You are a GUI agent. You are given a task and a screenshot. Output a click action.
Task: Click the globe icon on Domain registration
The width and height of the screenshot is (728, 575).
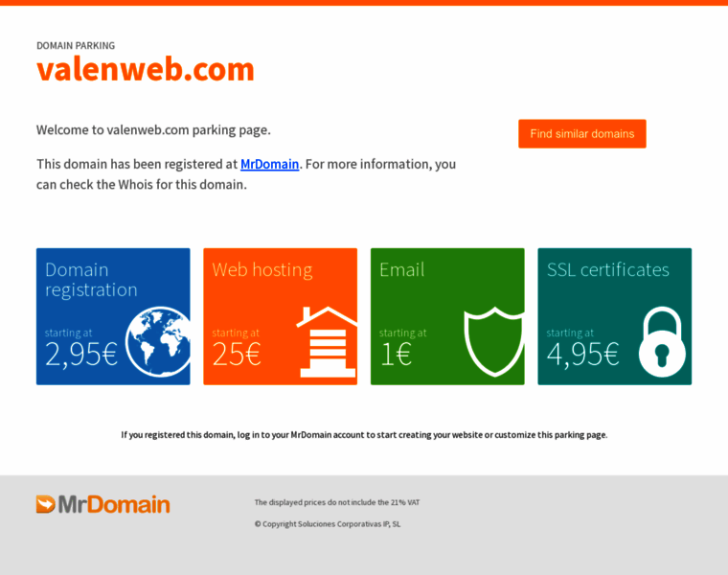(x=158, y=341)
